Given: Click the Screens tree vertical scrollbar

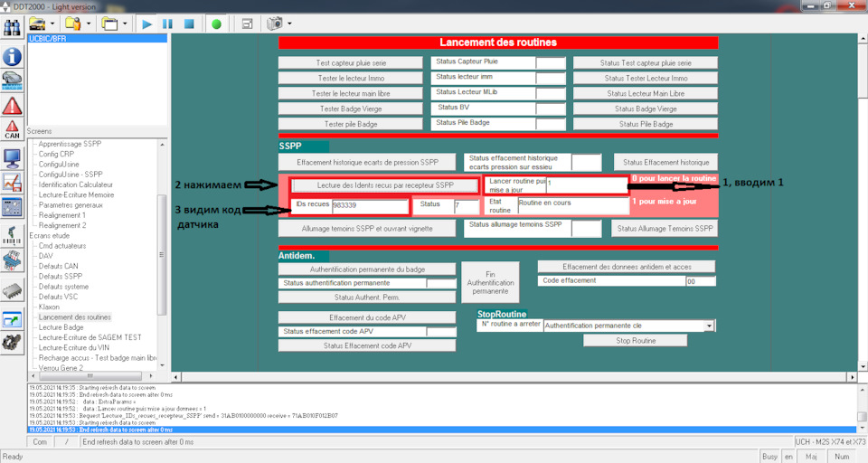Looking at the screenshot, I should point(162,255).
